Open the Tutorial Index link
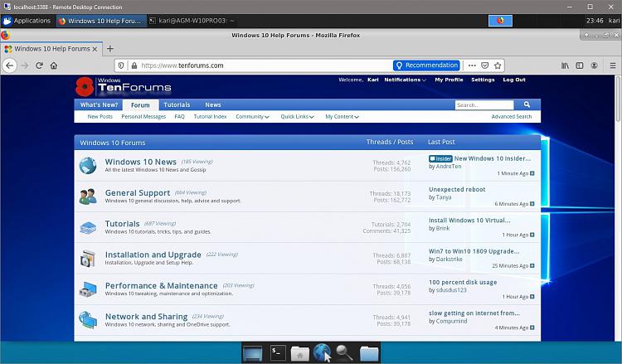The height and width of the screenshot is (364, 622). point(210,117)
